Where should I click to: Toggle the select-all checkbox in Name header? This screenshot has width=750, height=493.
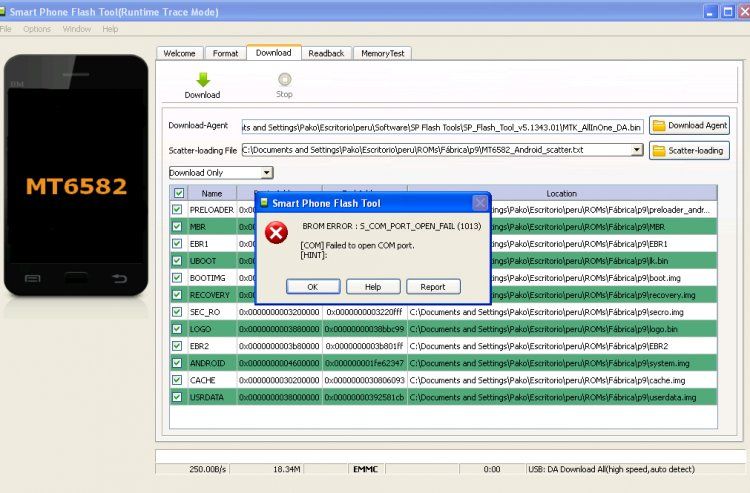[x=179, y=193]
